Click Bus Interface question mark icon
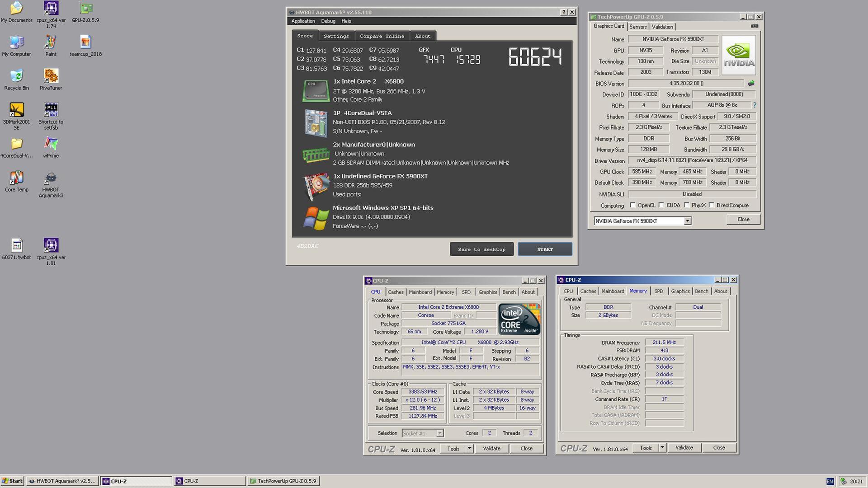868x488 pixels. 754,105
